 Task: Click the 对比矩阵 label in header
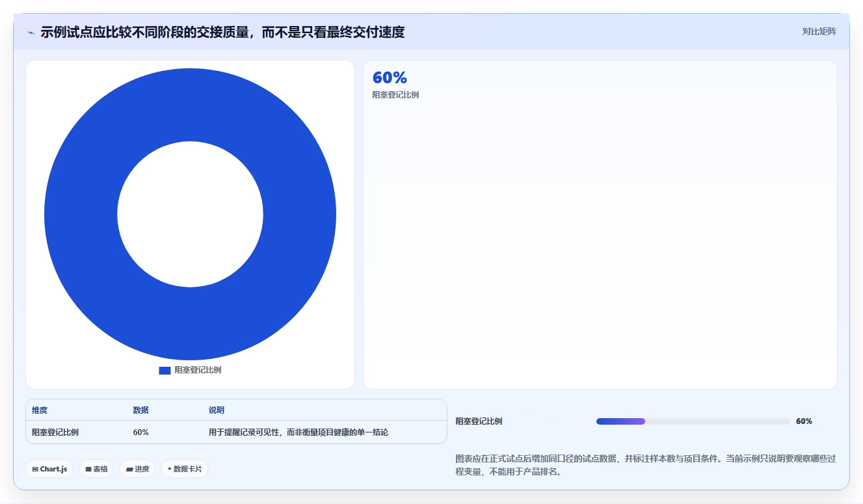(819, 31)
